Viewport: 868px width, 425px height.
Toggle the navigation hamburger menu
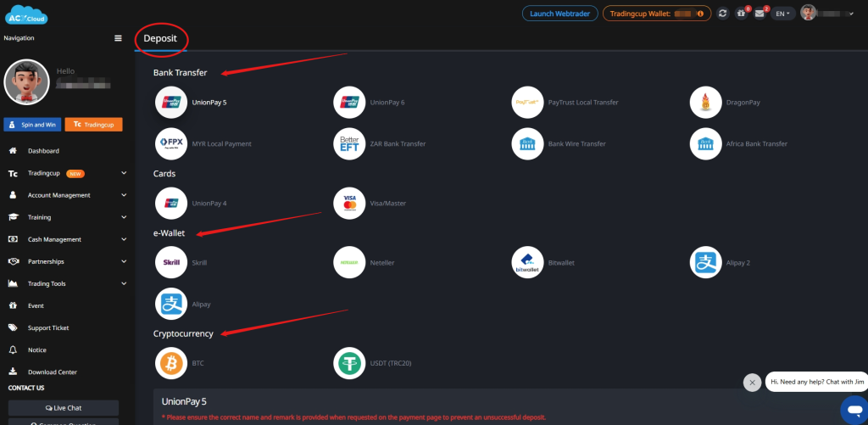point(118,38)
